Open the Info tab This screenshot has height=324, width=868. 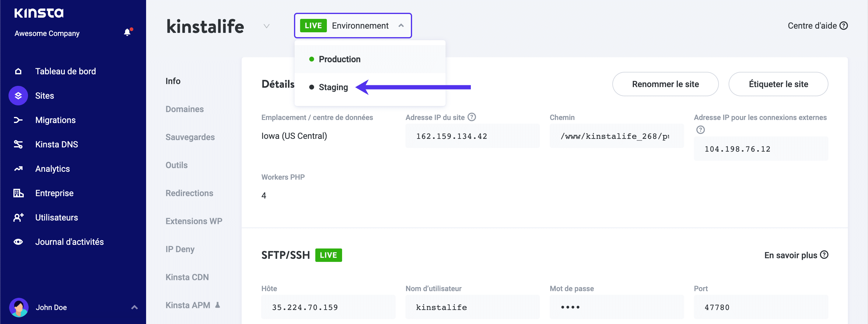pos(173,81)
